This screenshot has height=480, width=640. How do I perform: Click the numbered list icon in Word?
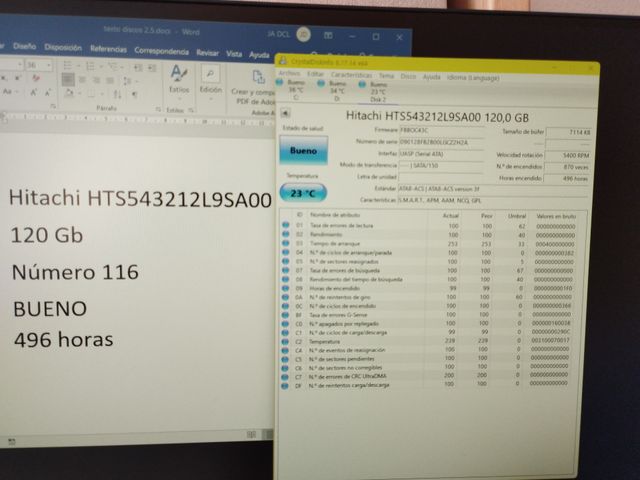pyautogui.click(x=91, y=66)
